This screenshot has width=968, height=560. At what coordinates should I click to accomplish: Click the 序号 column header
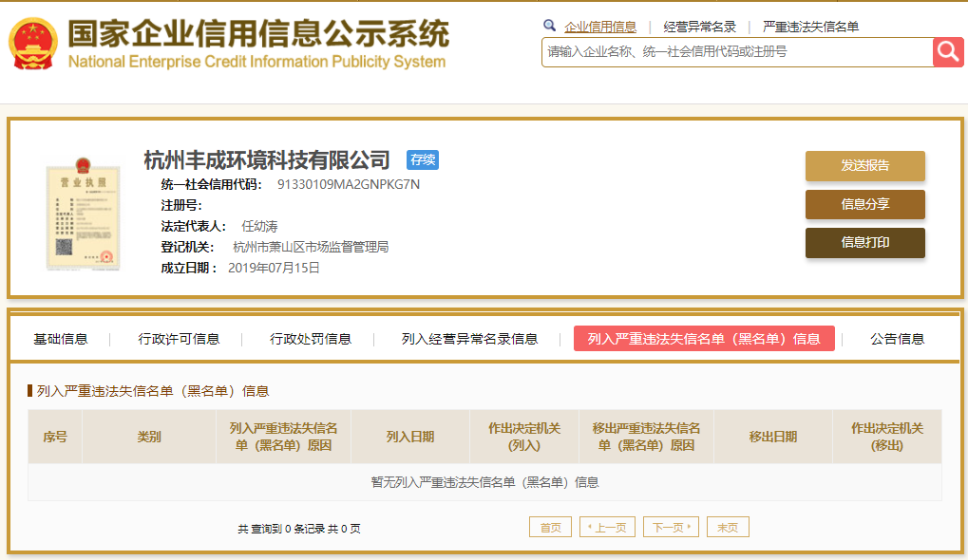pos(55,437)
